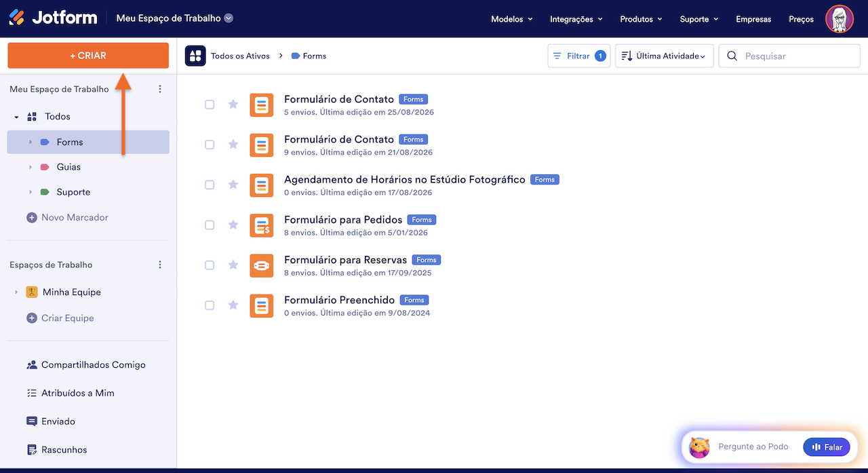Collapse the Todos tree node arrow
The height and width of the screenshot is (473, 868).
(x=16, y=117)
